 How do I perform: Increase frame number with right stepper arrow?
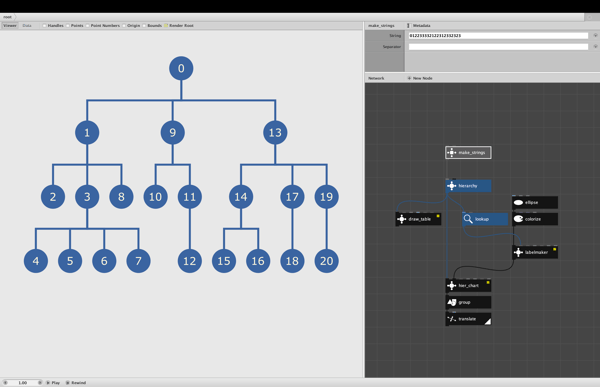tap(40, 382)
